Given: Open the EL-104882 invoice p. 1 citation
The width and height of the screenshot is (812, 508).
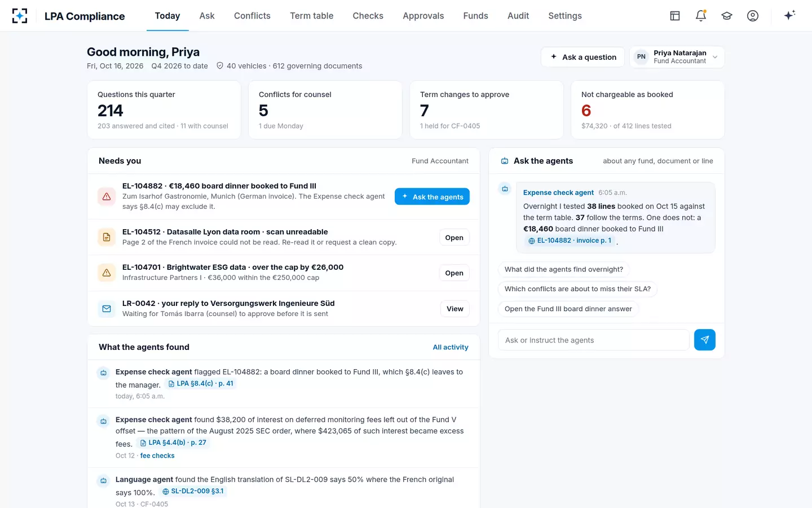Looking at the screenshot, I should tap(570, 240).
